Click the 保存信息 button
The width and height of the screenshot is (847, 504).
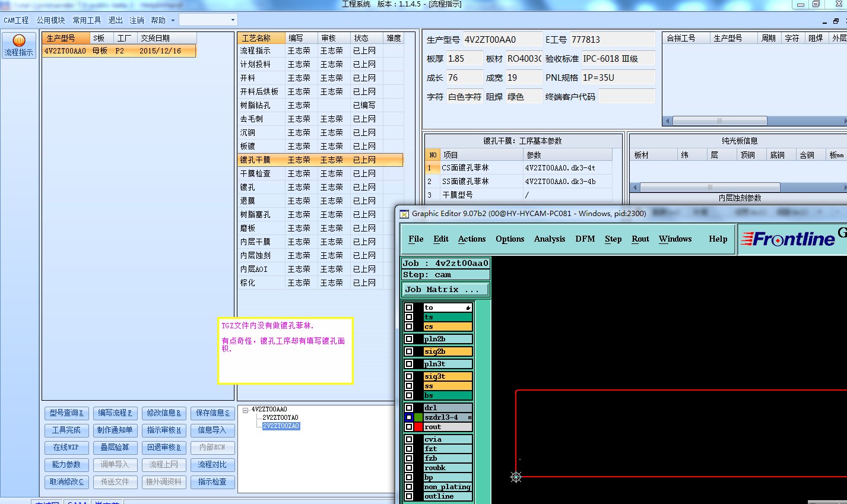pyautogui.click(x=212, y=413)
